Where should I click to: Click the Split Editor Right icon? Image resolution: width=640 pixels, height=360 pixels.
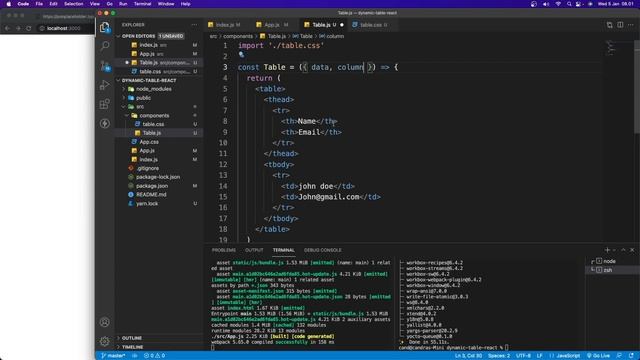coord(620,25)
